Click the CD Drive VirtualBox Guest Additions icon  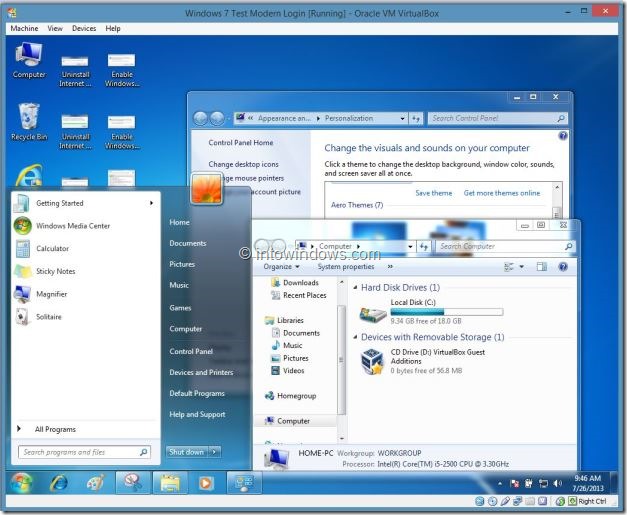coord(373,361)
